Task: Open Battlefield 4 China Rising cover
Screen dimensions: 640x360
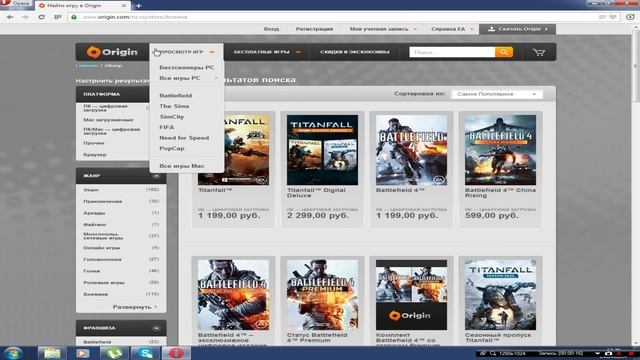Action: (x=500, y=150)
